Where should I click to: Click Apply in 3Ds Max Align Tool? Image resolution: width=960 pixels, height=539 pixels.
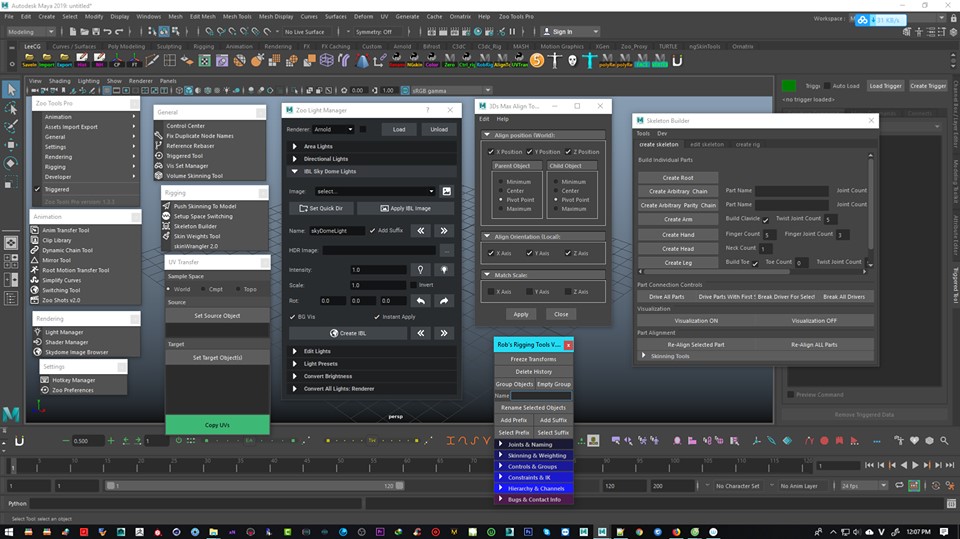[x=521, y=314]
